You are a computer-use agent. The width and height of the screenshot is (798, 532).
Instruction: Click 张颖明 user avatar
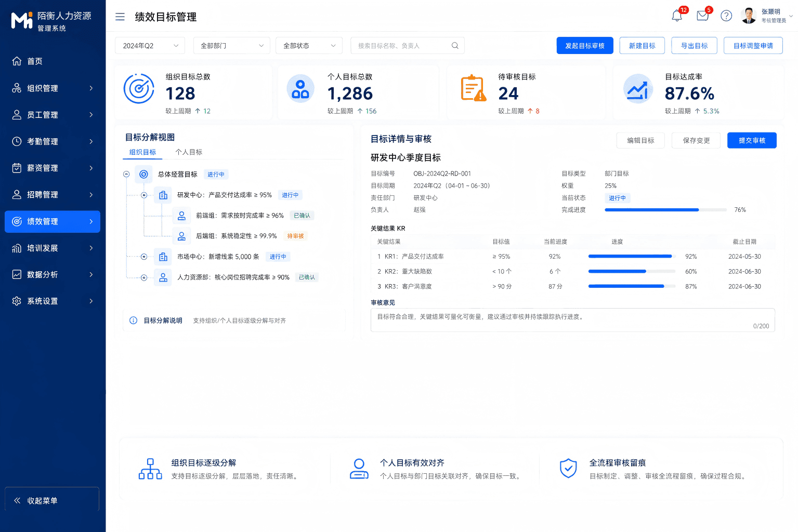click(x=749, y=16)
